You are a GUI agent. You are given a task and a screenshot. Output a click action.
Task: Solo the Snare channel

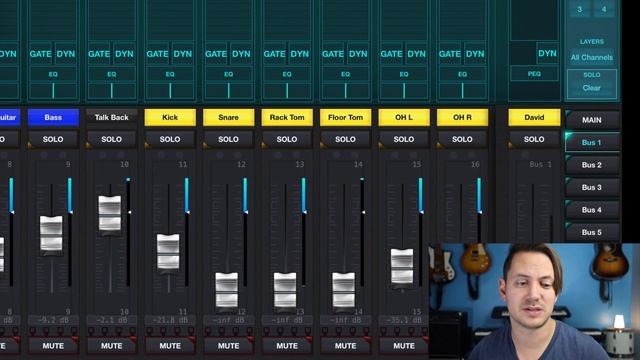(229, 139)
